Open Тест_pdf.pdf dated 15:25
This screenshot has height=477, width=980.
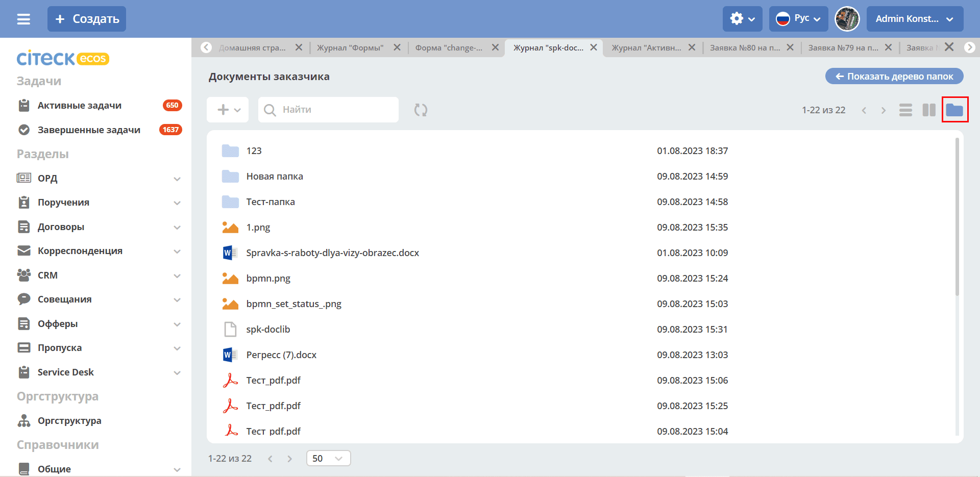tap(273, 406)
